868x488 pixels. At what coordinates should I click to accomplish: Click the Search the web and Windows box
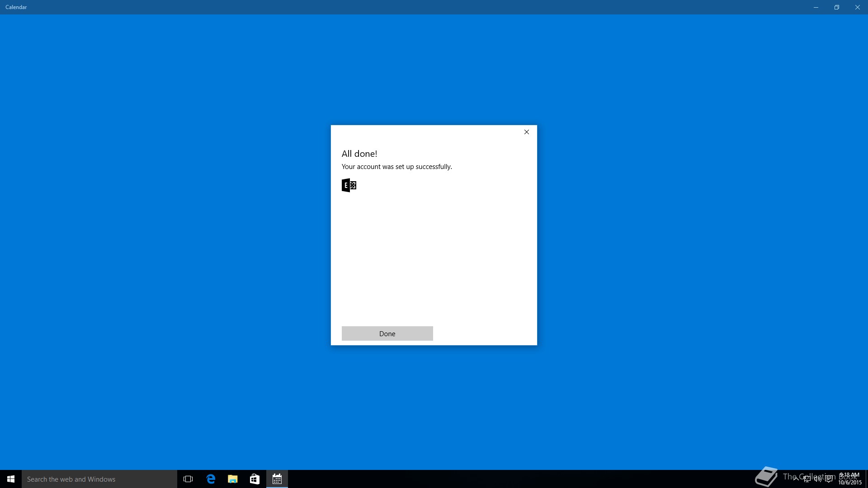point(99,479)
